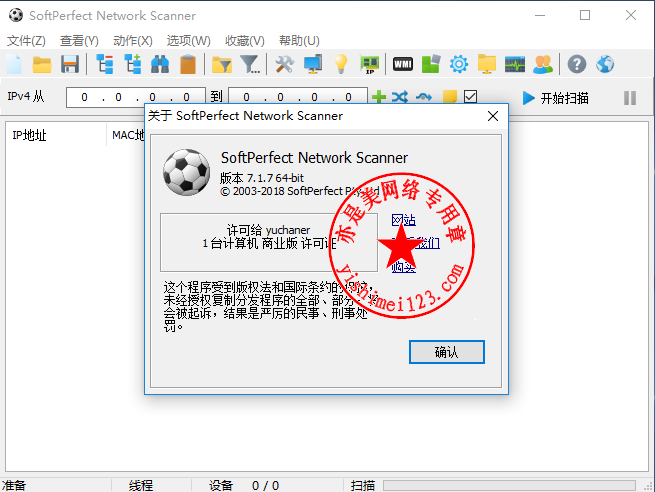
Task: Click the blue shuffle arrows icon
Action: [400, 97]
